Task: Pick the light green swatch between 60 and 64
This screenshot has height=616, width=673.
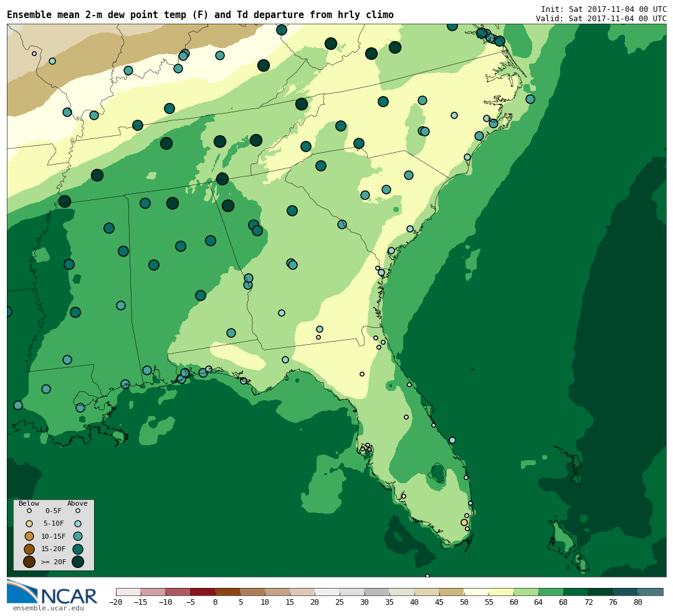Action: pos(527,592)
